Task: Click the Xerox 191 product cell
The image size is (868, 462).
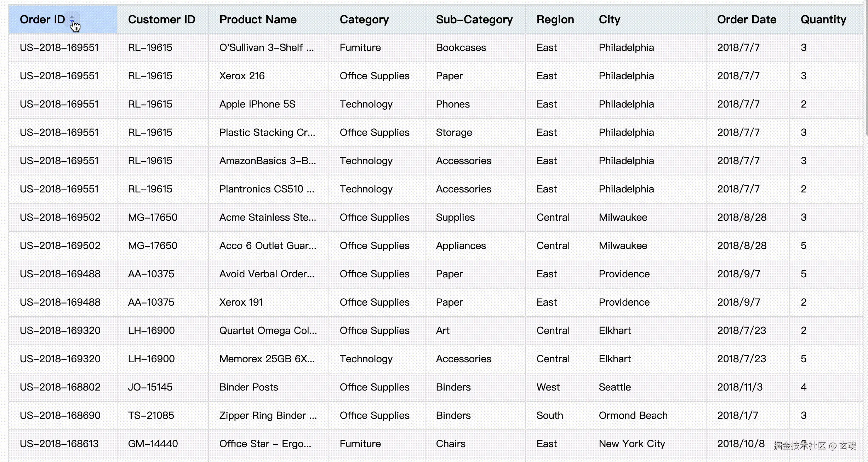Action: [241, 302]
